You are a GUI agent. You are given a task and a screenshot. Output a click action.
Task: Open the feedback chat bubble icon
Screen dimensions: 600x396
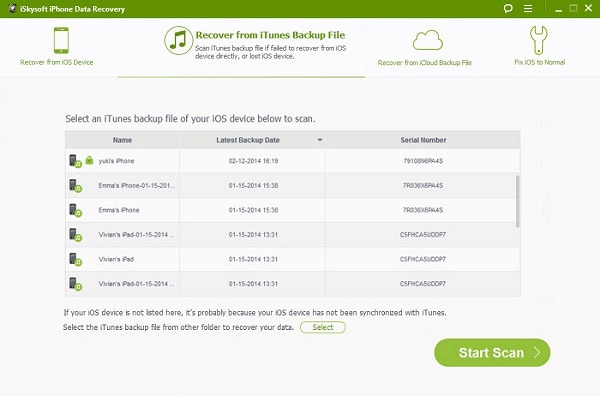[508, 8]
